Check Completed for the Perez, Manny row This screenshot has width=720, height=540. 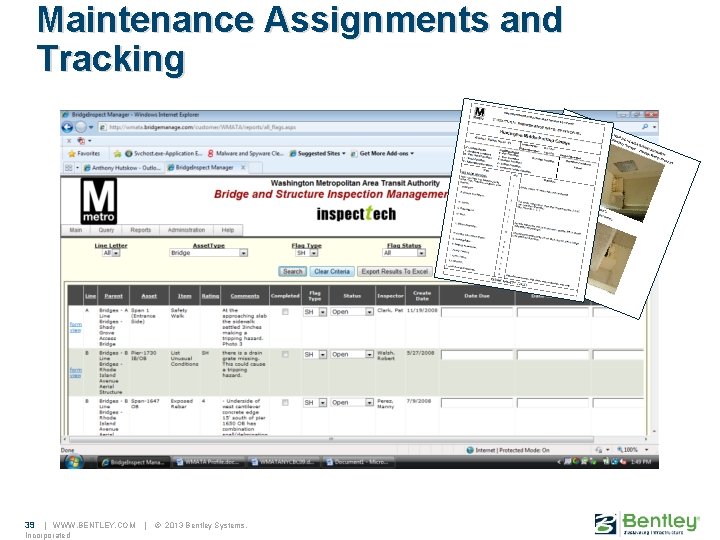click(x=285, y=403)
